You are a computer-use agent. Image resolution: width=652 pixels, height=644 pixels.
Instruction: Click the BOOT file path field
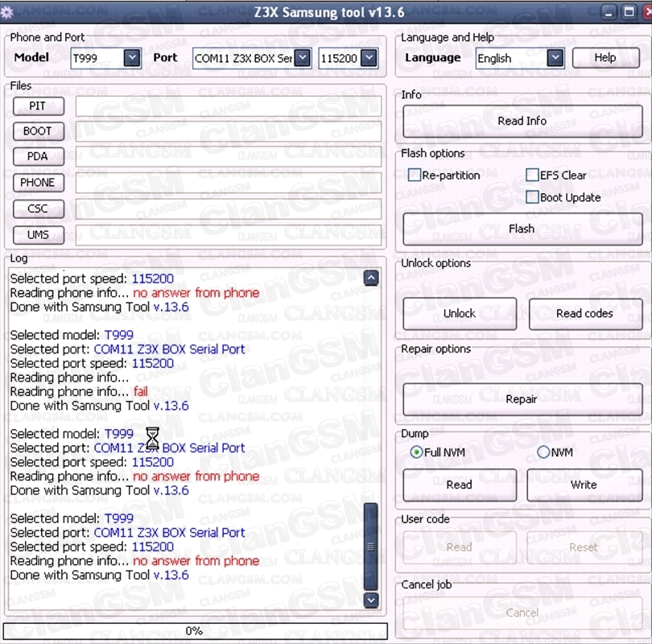(229, 131)
